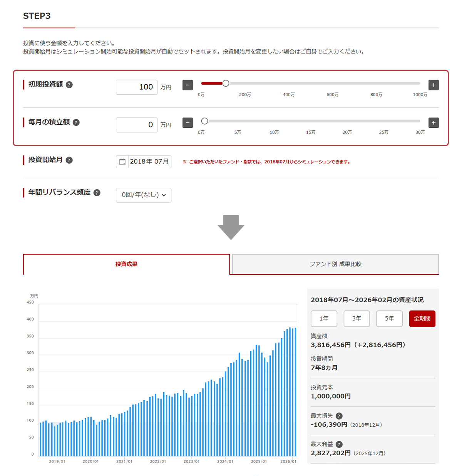Switch to the 投資成果 tab
The image size is (462, 476).
pyautogui.click(x=126, y=264)
